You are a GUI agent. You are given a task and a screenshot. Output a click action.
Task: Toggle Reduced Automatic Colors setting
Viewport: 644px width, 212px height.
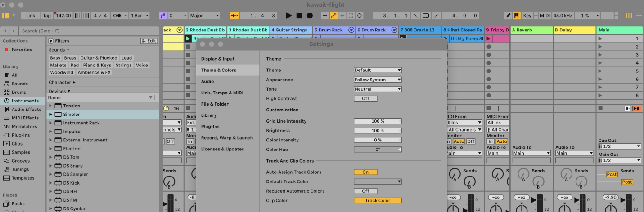pyautogui.click(x=365, y=191)
